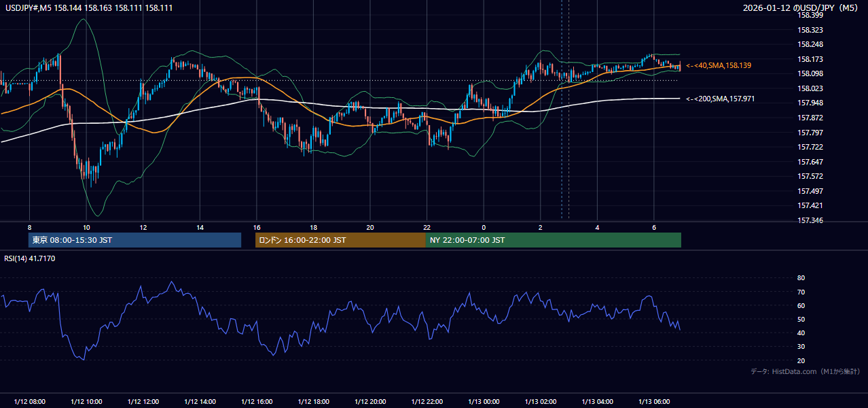This screenshot has width=868, height=408.
Task: Click price axis value 158.173
Action: tap(812, 59)
